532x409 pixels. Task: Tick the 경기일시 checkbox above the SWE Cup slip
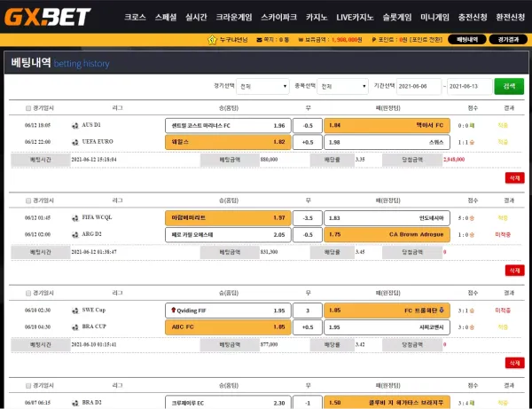point(28,294)
